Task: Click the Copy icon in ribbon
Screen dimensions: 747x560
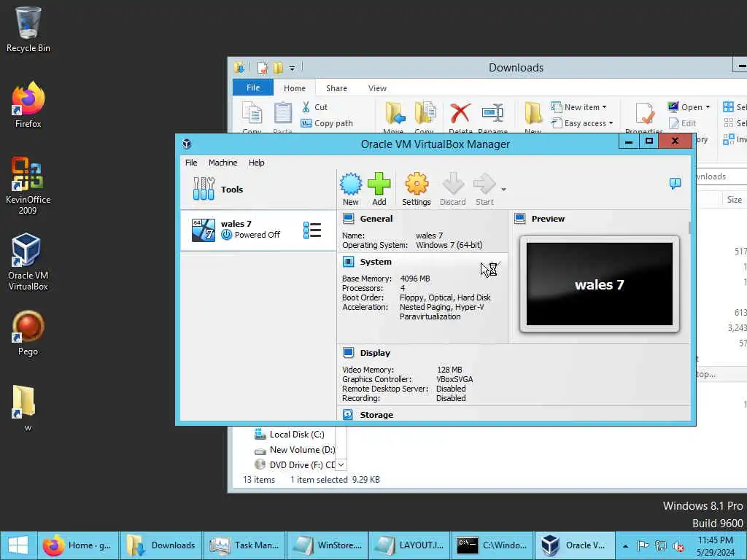Action: point(252,113)
